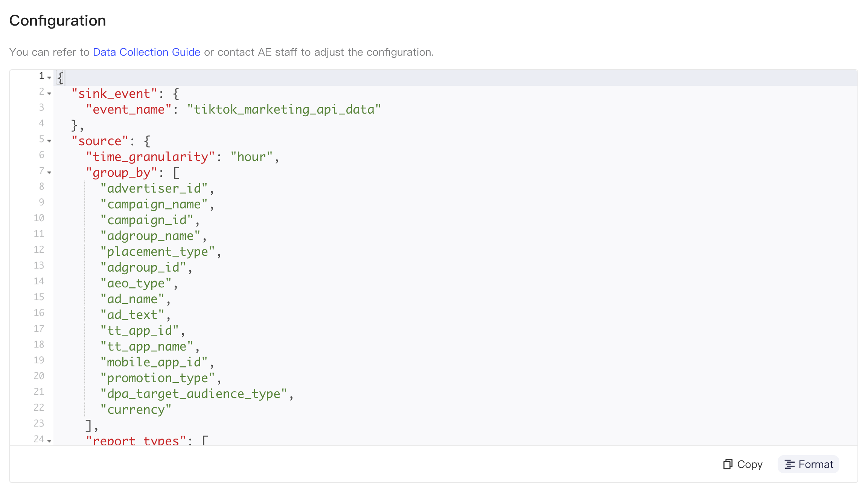
Task: Click the "source" key
Action: pos(100,141)
